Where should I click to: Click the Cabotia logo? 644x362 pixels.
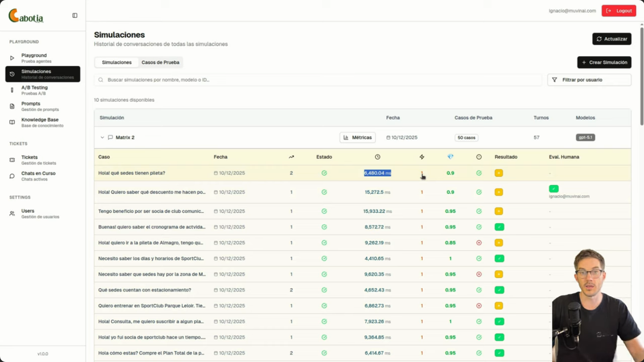pos(26,16)
